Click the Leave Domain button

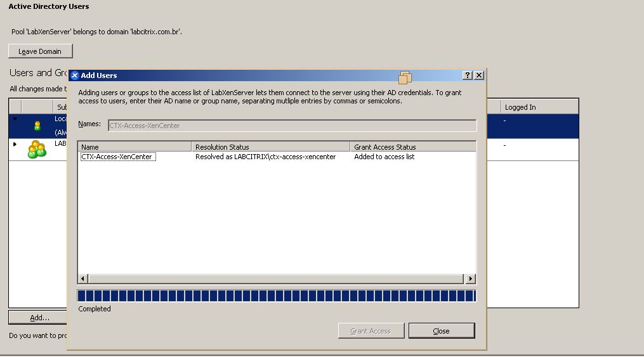[40, 51]
